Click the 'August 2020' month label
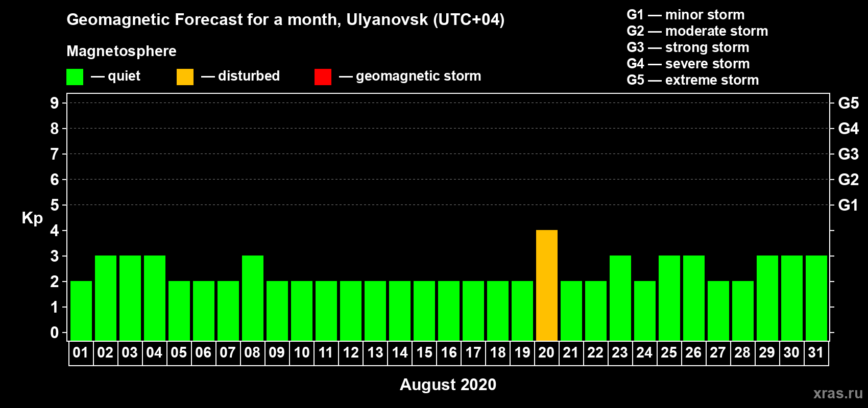The width and height of the screenshot is (868, 408). coord(448,384)
